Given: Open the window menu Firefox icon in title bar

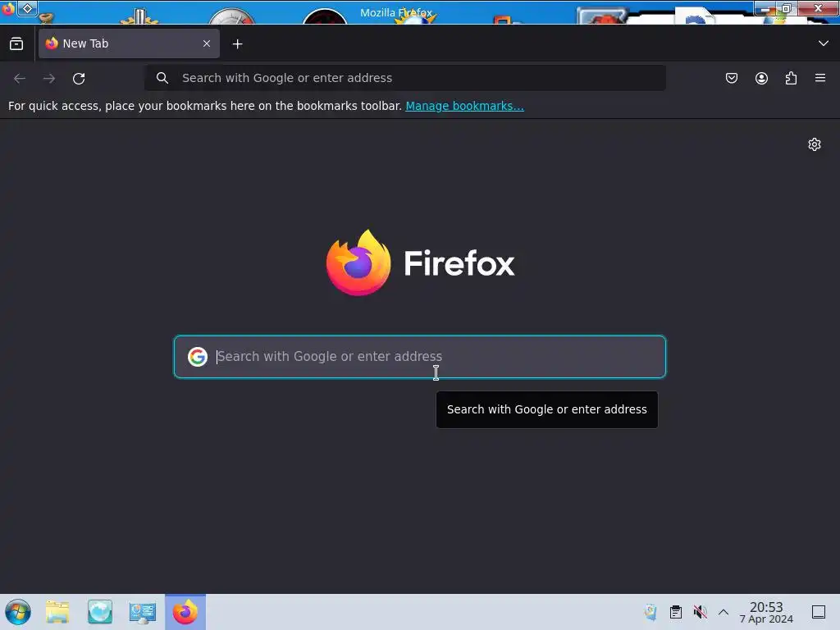Looking at the screenshot, I should [x=8, y=8].
